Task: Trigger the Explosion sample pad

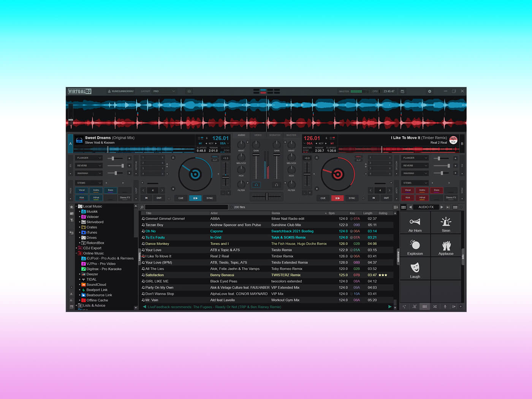Action: click(x=415, y=246)
